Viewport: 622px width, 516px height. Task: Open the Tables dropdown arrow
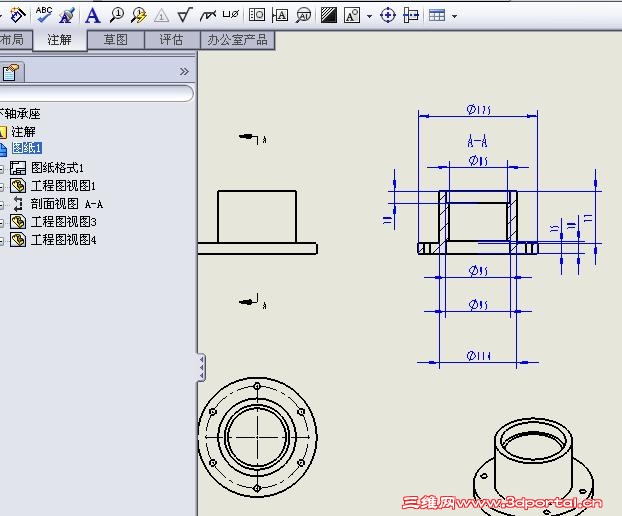pyautogui.click(x=455, y=16)
